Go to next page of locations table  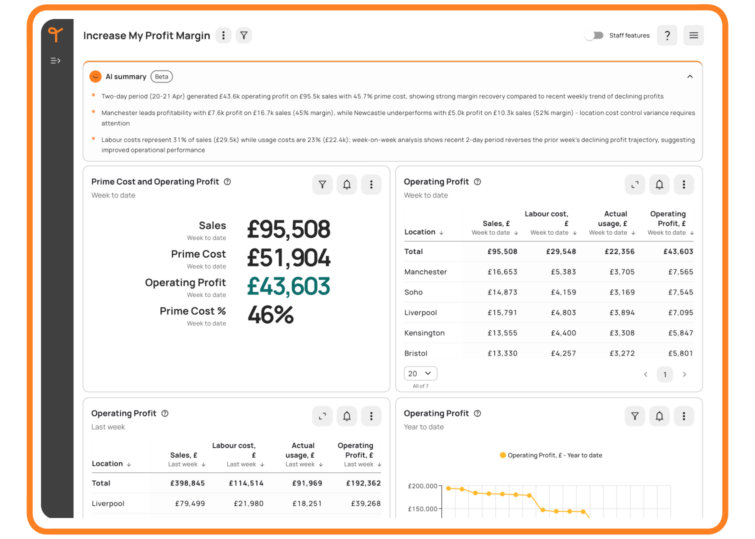pos(684,374)
